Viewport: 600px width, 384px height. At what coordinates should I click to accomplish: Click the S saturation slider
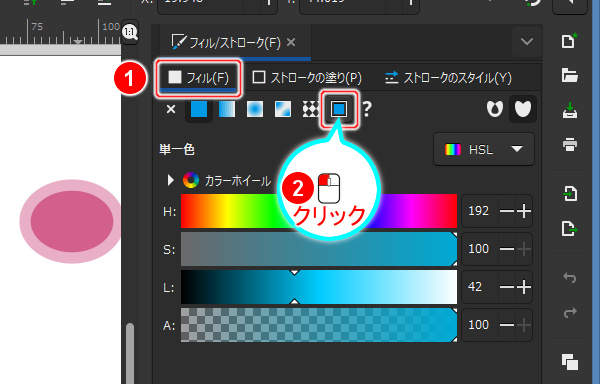[319, 249]
